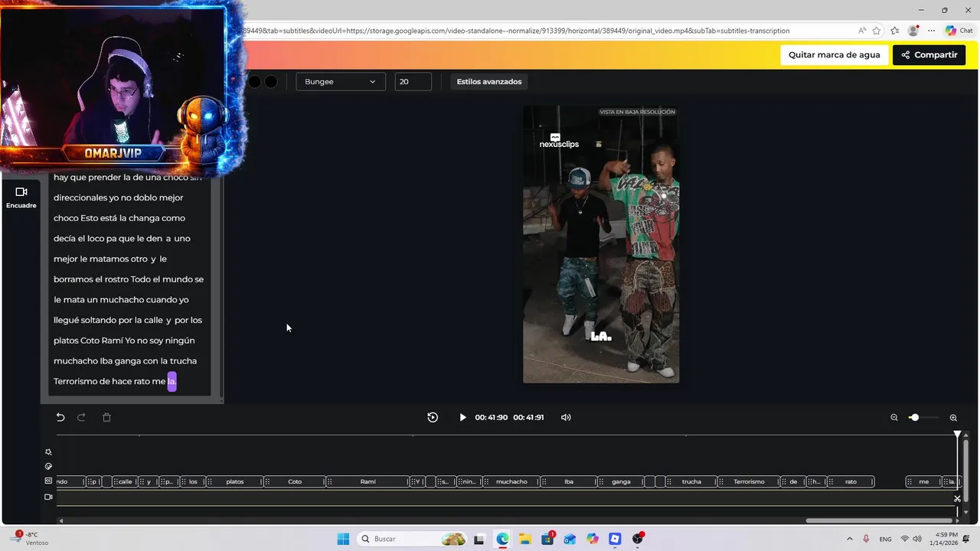Select the video camera track icon
The image size is (980, 551).
[x=48, y=497]
